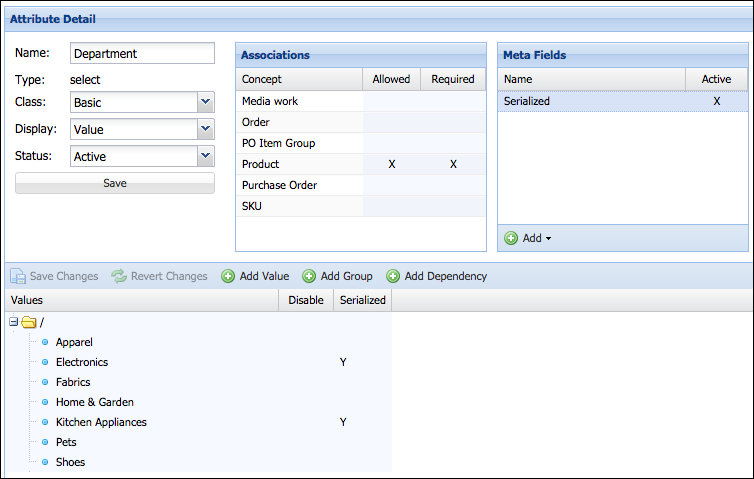Image resolution: width=754 pixels, height=479 pixels.
Task: Click the Allowed column header
Action: click(x=391, y=79)
